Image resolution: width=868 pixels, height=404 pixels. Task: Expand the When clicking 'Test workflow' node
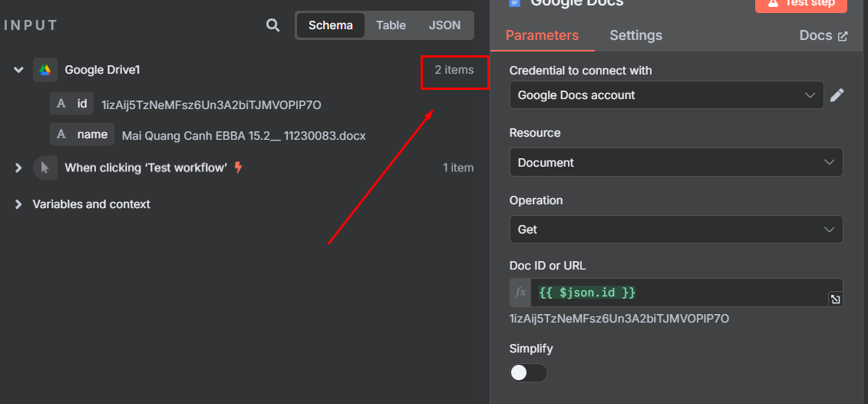pos(19,167)
